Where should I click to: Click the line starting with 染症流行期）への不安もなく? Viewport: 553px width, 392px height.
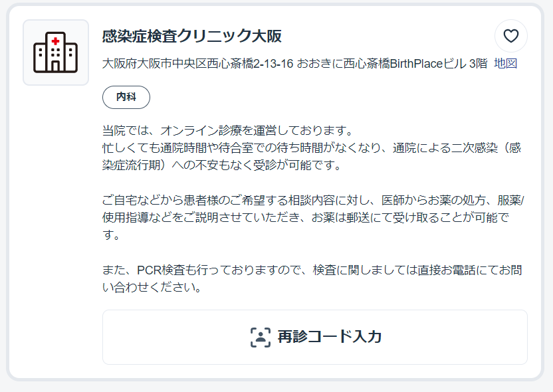pyautogui.click(x=222, y=165)
